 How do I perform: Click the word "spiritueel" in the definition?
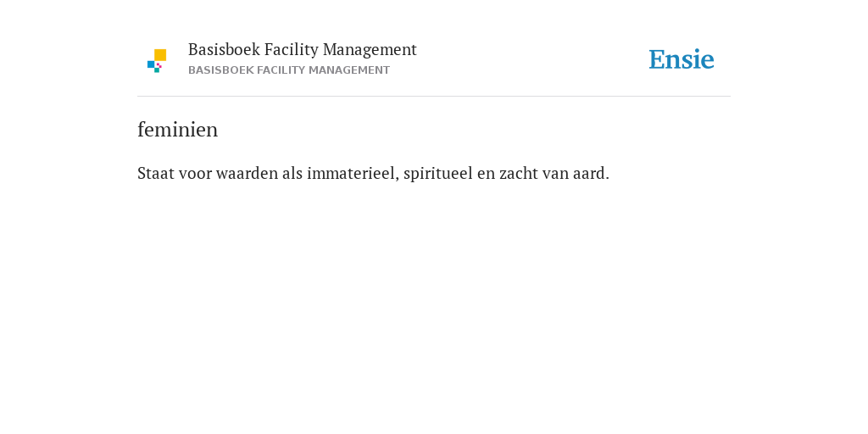(438, 174)
